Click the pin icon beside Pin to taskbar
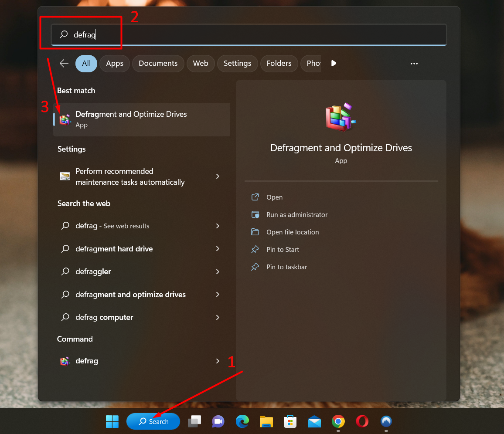Viewport: 504px width, 434px height. 255,267
